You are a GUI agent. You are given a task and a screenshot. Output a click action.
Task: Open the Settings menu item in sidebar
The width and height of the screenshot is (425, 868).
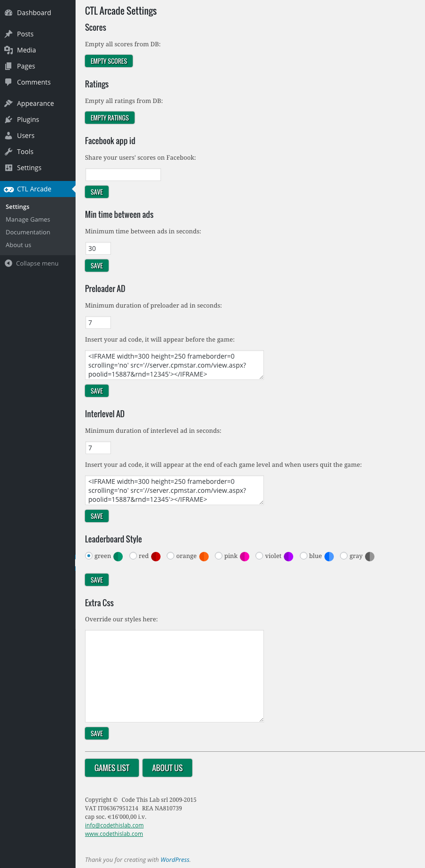point(29,167)
